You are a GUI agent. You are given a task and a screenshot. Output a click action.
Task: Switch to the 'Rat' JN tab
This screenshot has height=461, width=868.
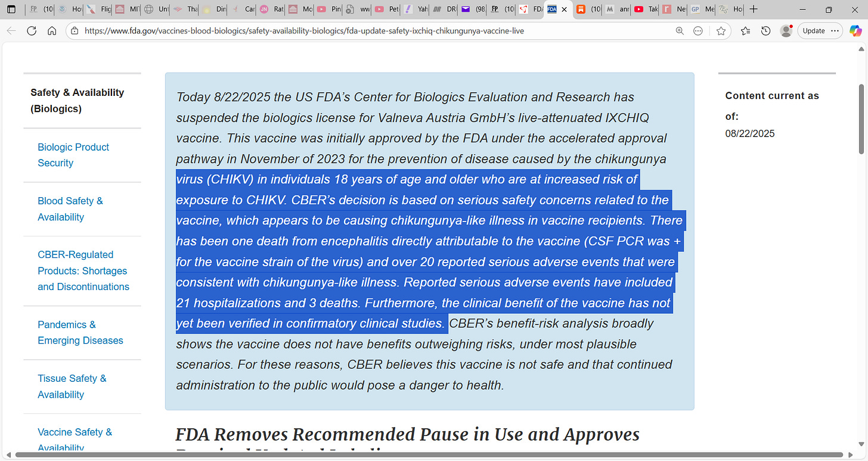[x=271, y=10]
